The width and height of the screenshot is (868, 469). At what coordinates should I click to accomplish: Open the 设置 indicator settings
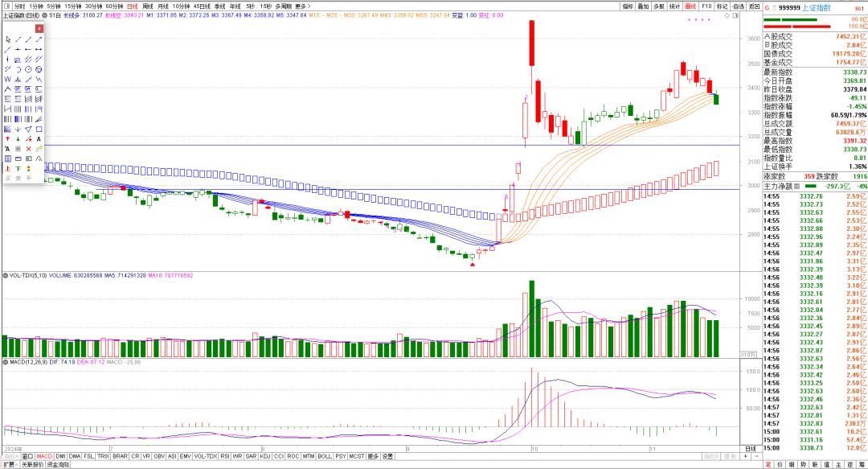tap(387, 456)
